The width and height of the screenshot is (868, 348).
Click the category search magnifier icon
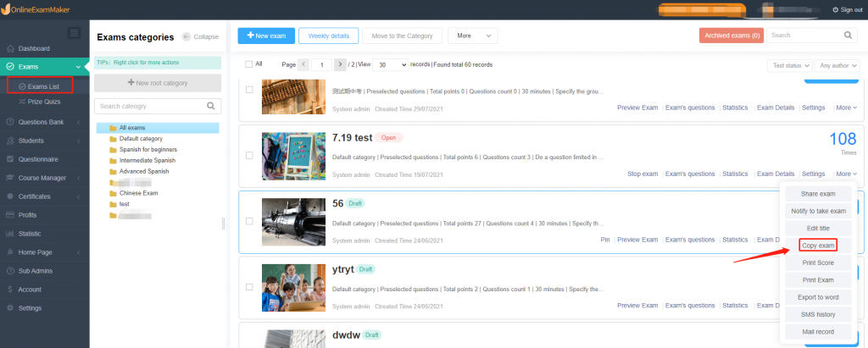[x=211, y=106]
